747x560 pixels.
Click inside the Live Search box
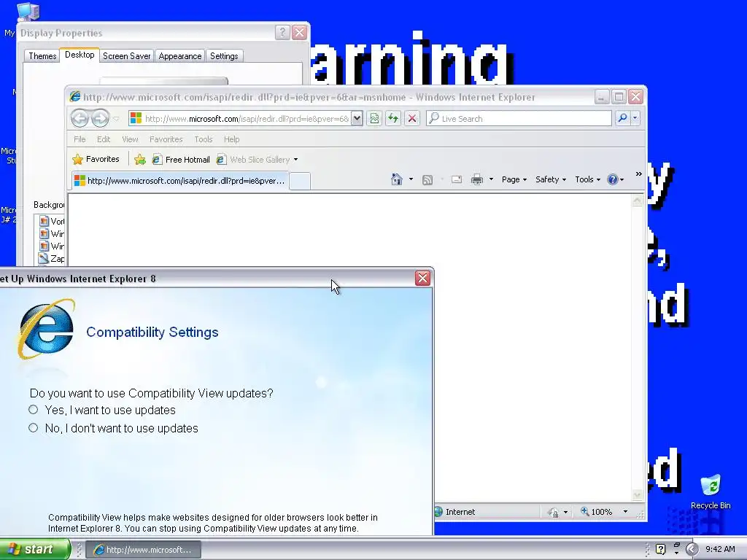click(x=519, y=119)
